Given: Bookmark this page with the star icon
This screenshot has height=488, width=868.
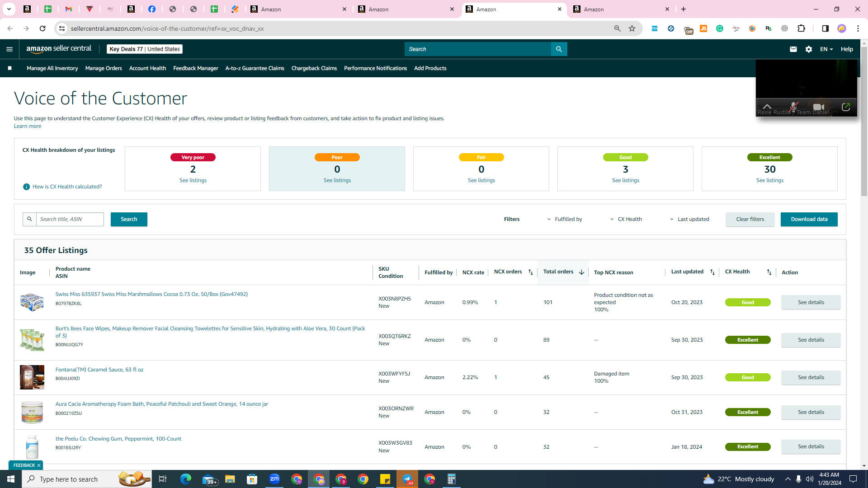Looking at the screenshot, I should pos(632,28).
